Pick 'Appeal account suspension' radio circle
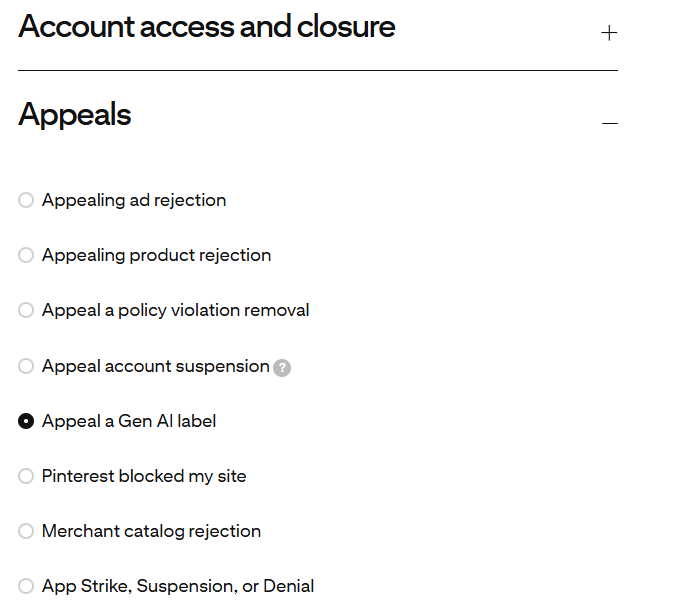 pos(26,367)
